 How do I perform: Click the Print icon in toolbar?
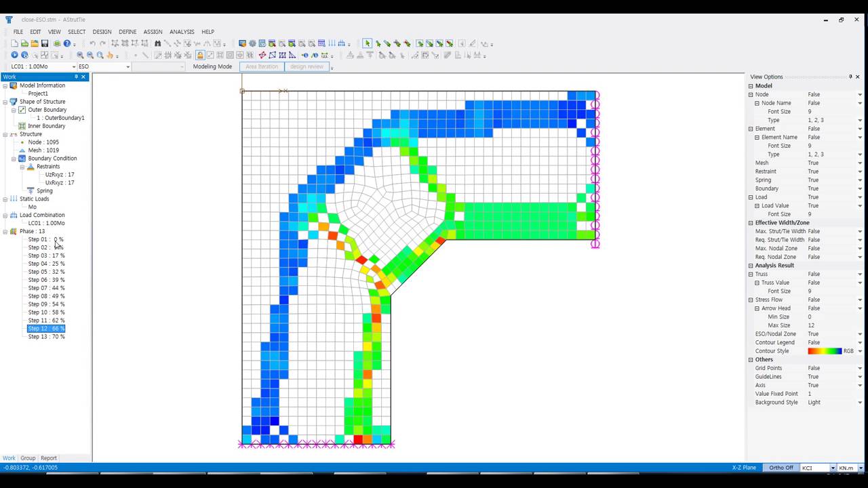click(x=57, y=43)
